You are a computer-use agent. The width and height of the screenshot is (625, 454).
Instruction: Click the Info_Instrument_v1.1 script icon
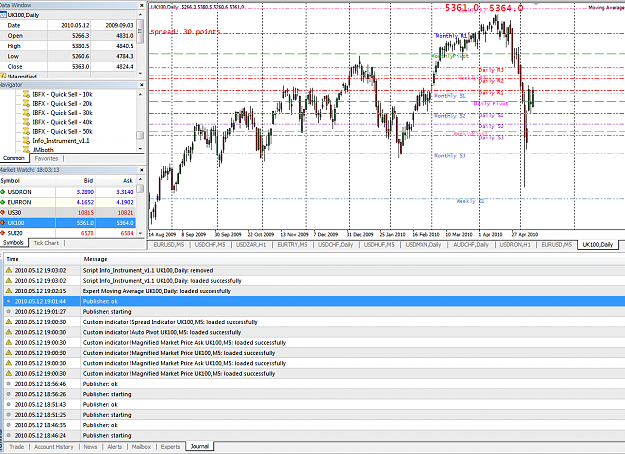pyautogui.click(x=26, y=141)
